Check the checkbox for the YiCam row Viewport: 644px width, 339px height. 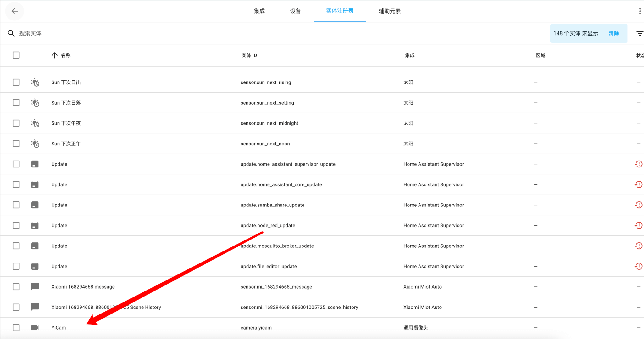[x=16, y=327]
